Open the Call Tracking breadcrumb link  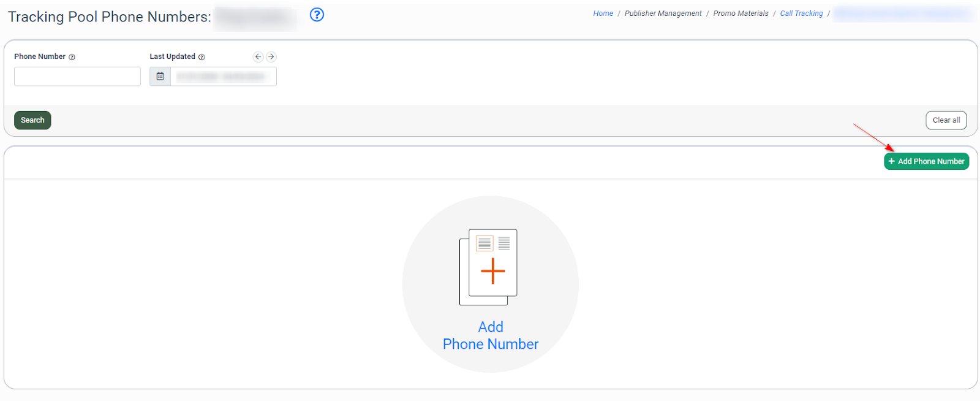[801, 13]
